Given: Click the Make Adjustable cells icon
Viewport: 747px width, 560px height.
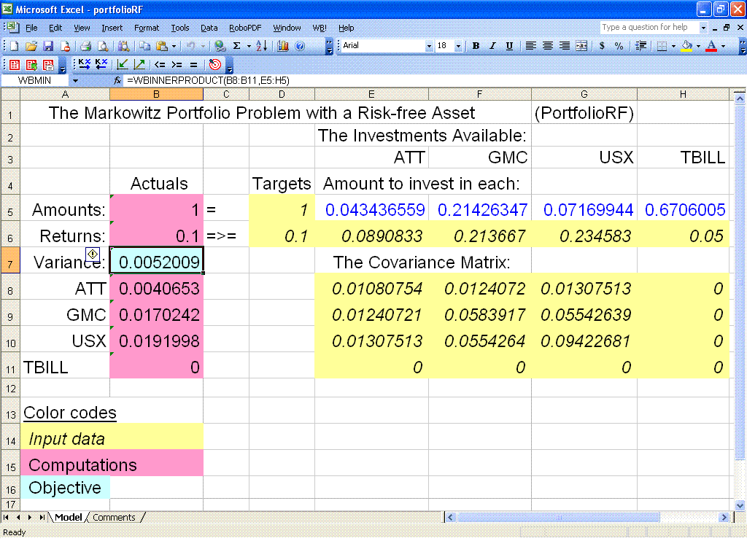Looking at the screenshot, I should [85, 64].
